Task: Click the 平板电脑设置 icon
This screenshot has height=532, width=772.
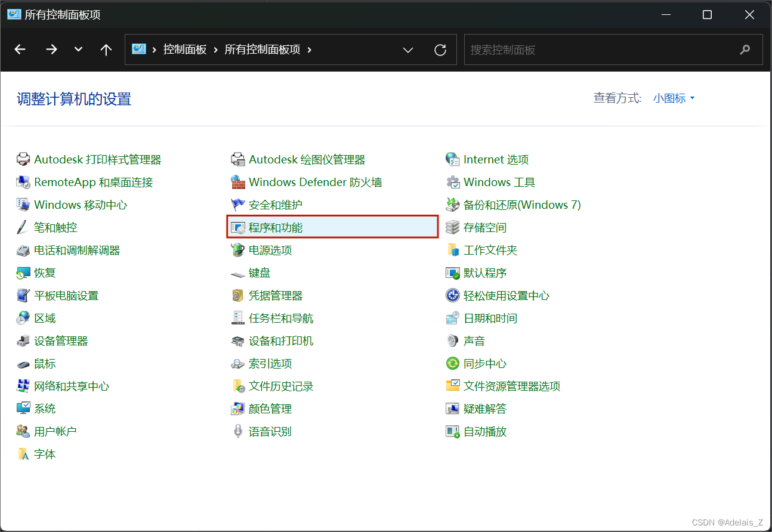Action: (x=23, y=295)
